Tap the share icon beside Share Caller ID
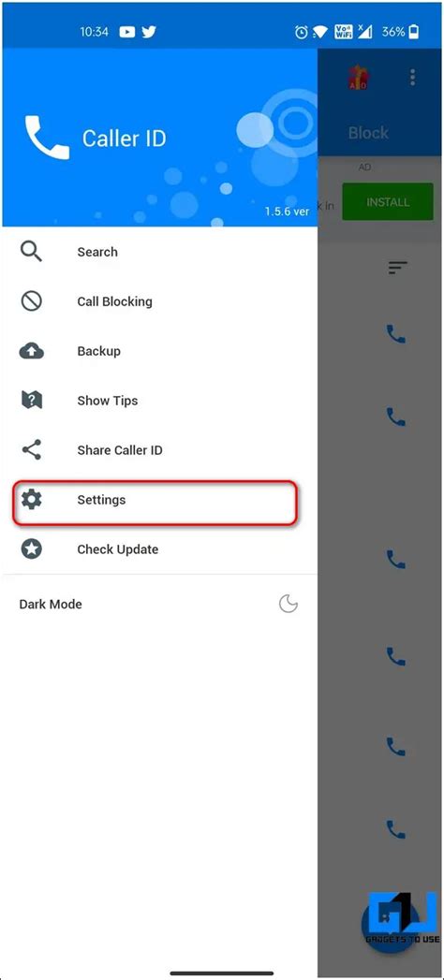 pos(31,450)
